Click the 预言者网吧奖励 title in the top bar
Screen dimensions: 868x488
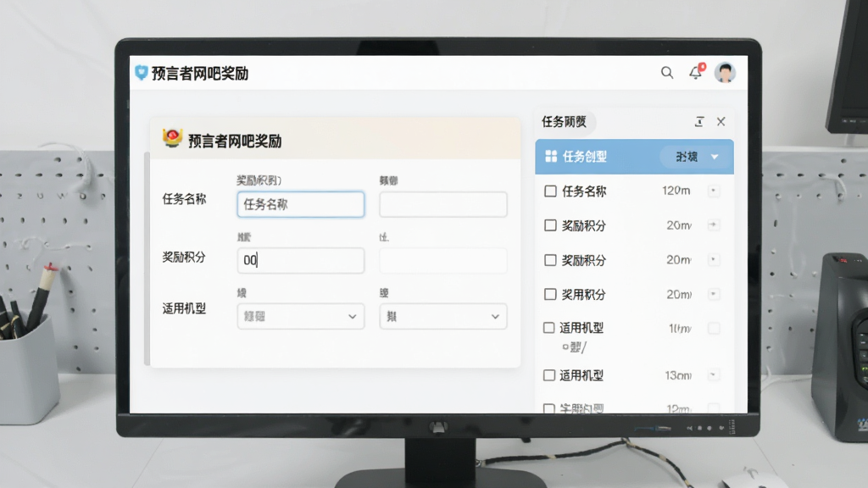pos(200,74)
